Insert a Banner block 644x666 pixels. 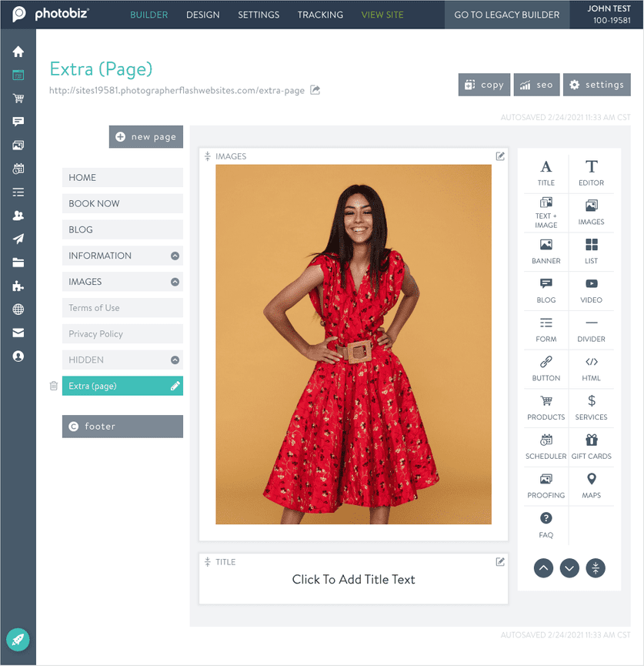pyautogui.click(x=546, y=251)
